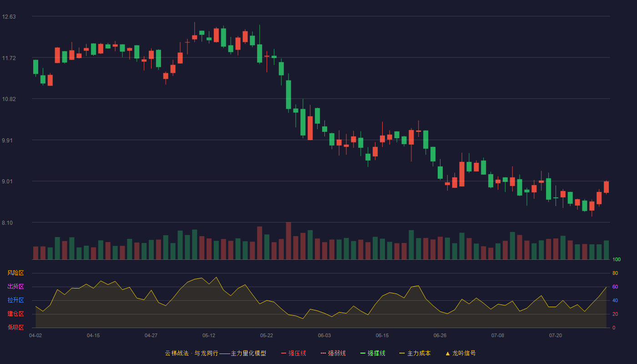Select the 建仓区 zone label
The image size is (637, 364).
pyautogui.click(x=15, y=314)
